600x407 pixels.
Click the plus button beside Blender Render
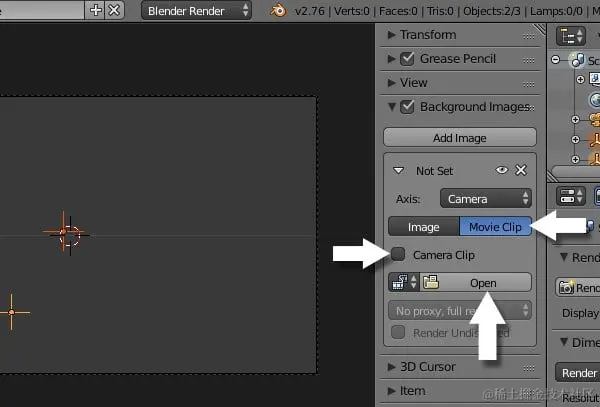96,10
